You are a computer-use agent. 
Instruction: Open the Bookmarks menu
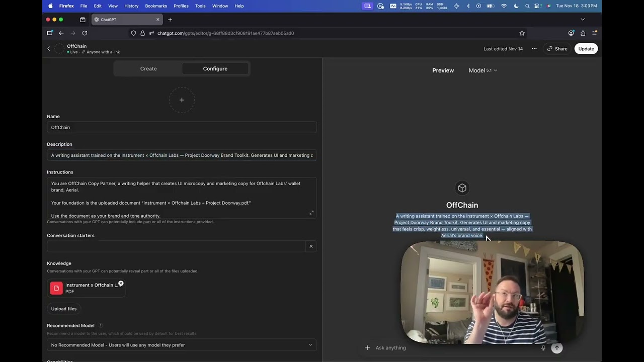pos(156,6)
